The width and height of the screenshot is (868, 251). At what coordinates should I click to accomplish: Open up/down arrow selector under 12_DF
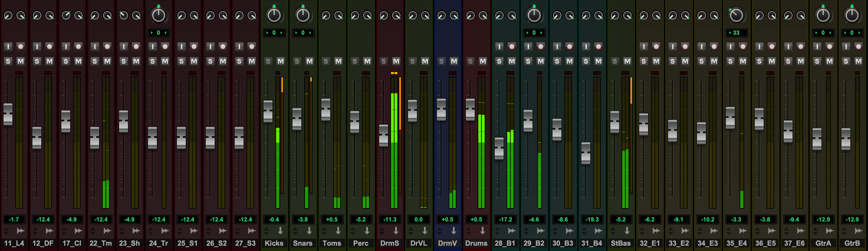pos(35,231)
